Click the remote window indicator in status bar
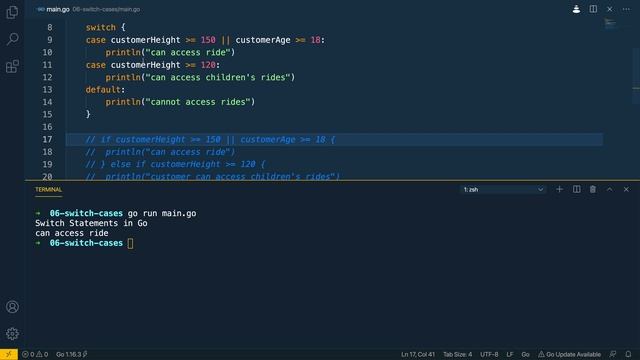 tap(9, 354)
